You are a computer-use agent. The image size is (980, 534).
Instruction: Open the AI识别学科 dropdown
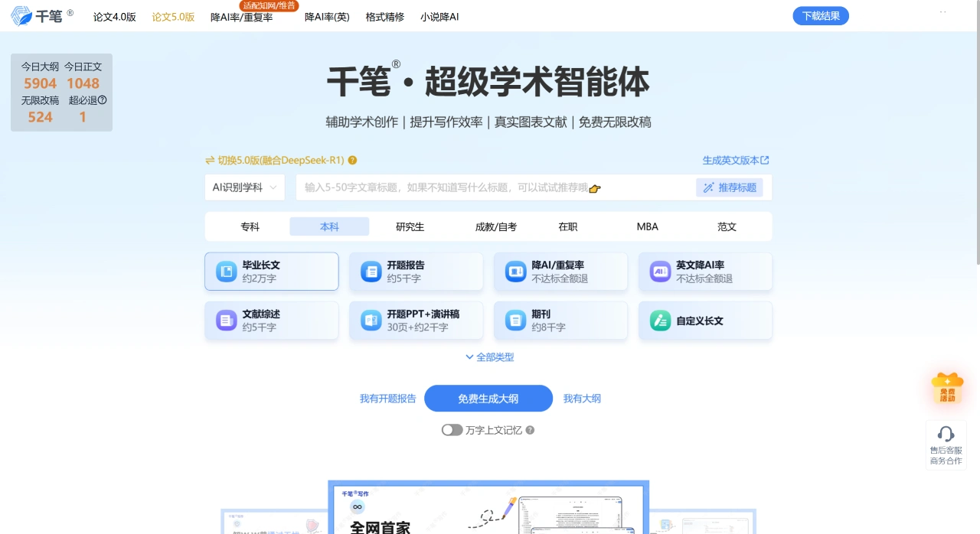tap(244, 187)
